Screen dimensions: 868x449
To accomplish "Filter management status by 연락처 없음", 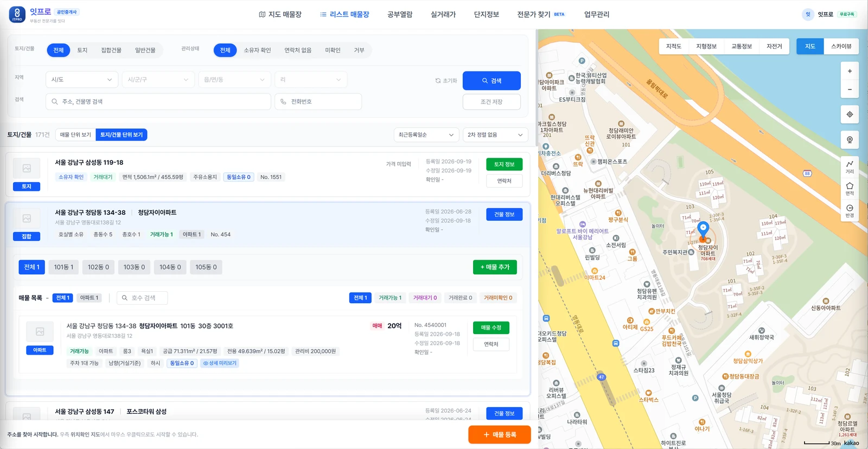I will (298, 50).
